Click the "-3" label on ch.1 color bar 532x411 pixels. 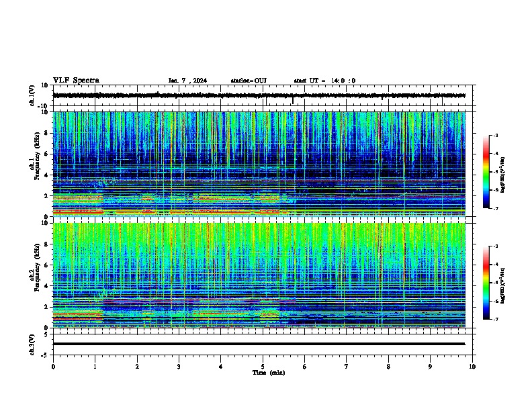point(495,135)
